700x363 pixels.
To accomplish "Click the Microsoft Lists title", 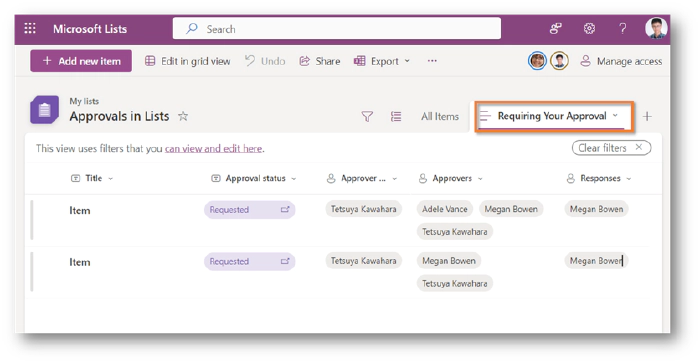I will (x=90, y=29).
